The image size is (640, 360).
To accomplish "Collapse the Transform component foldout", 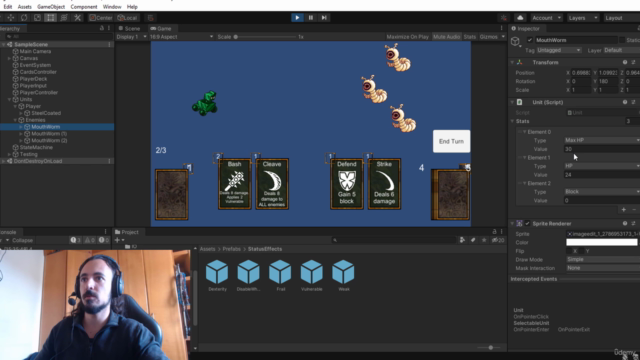I will (x=512, y=62).
